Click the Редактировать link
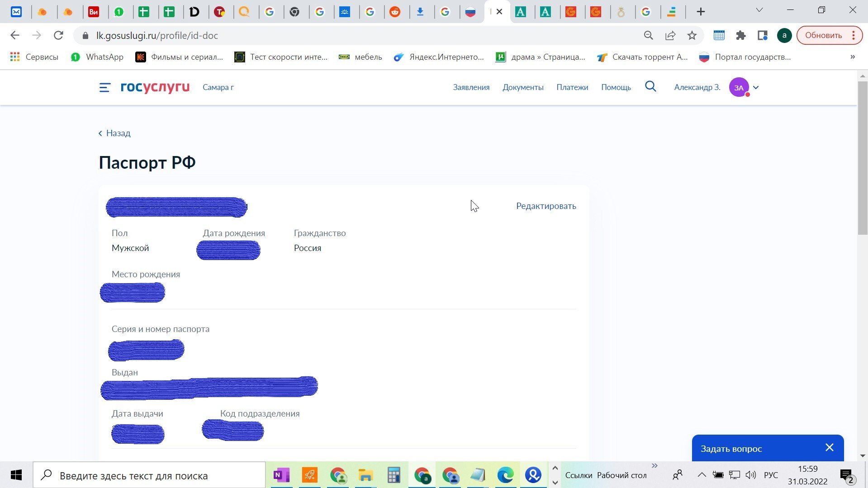The width and height of the screenshot is (868, 488). click(546, 206)
